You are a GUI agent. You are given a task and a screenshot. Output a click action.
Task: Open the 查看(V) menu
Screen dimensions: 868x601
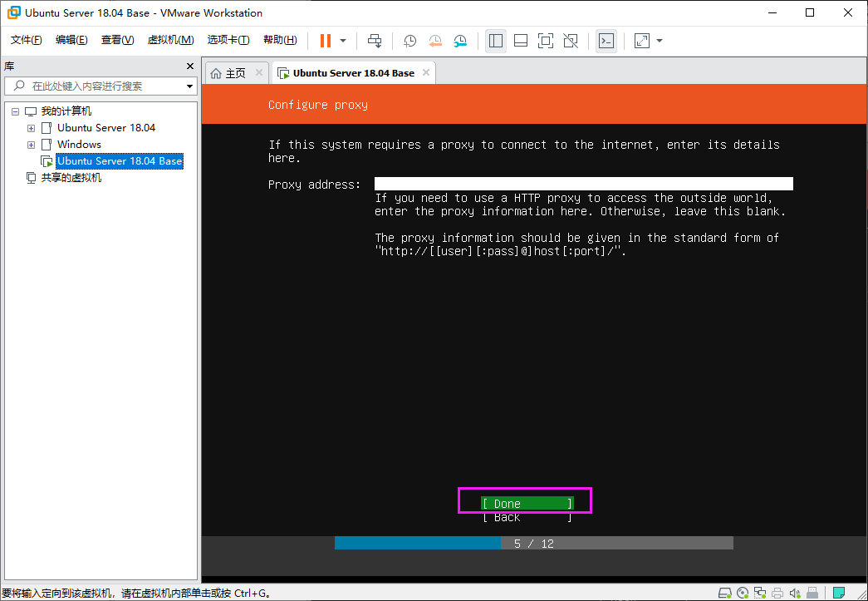pyautogui.click(x=117, y=40)
